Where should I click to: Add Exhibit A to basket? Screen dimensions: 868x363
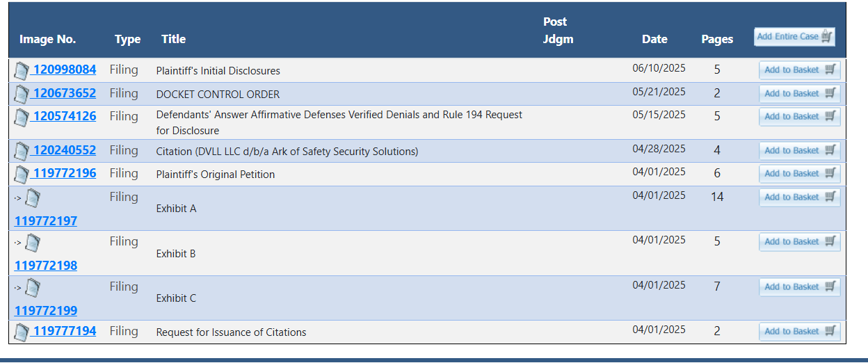click(800, 197)
